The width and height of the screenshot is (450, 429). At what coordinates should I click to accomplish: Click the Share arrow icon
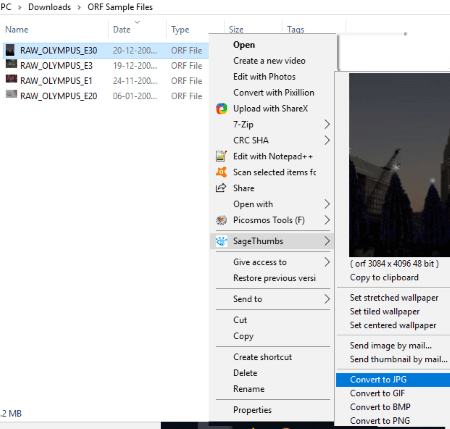point(221,188)
